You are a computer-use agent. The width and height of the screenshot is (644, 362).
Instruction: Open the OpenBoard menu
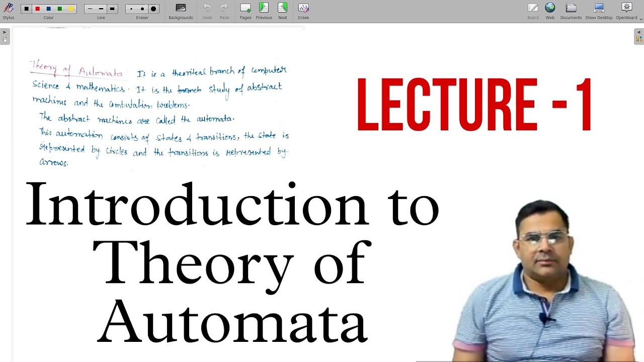pos(626,11)
